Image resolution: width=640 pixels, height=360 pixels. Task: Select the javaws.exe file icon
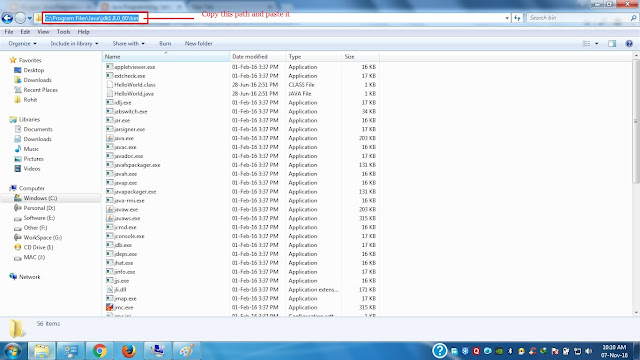(109, 218)
